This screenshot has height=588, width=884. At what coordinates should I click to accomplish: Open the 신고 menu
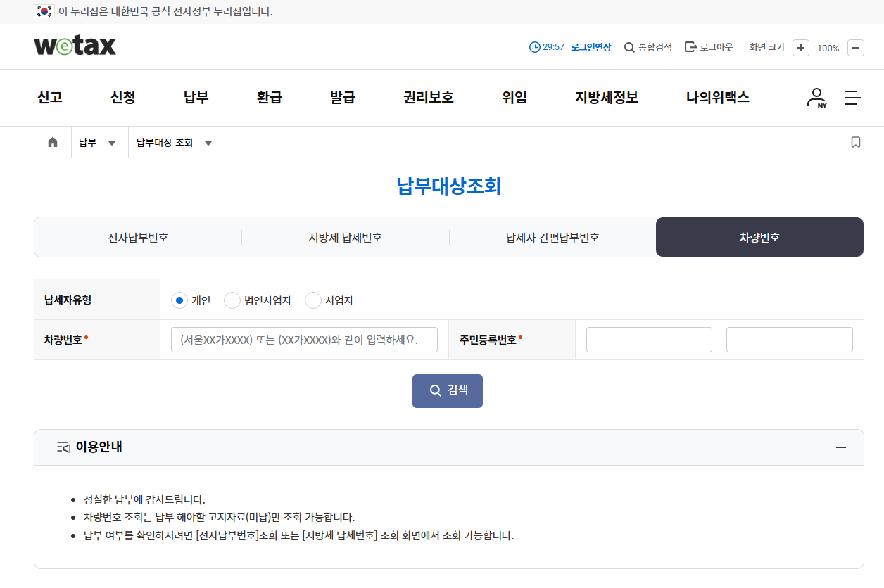[50, 98]
